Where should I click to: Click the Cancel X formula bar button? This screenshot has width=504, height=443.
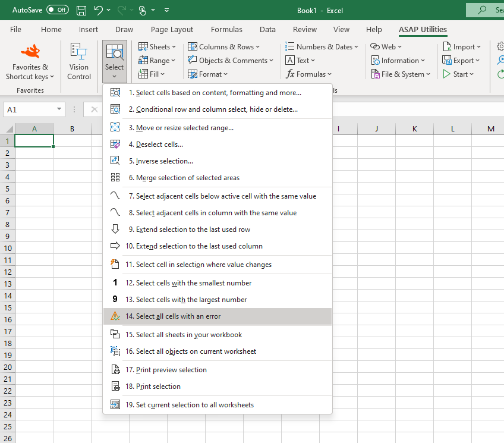94,109
